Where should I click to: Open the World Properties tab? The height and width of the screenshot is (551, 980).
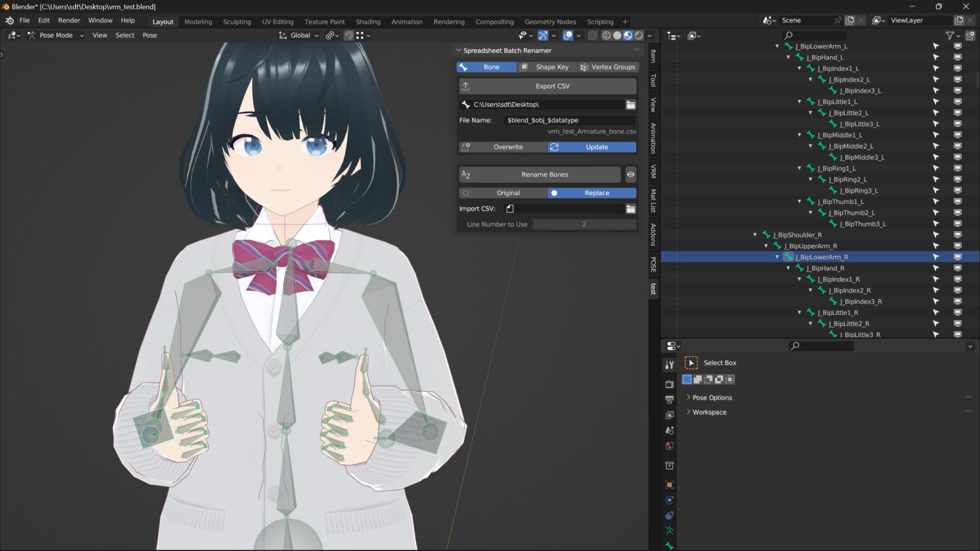pos(669,446)
